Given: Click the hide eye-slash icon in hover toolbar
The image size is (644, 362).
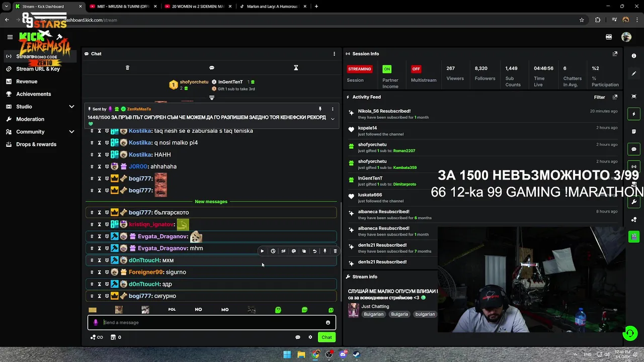Looking at the screenshot, I should pos(283,251).
